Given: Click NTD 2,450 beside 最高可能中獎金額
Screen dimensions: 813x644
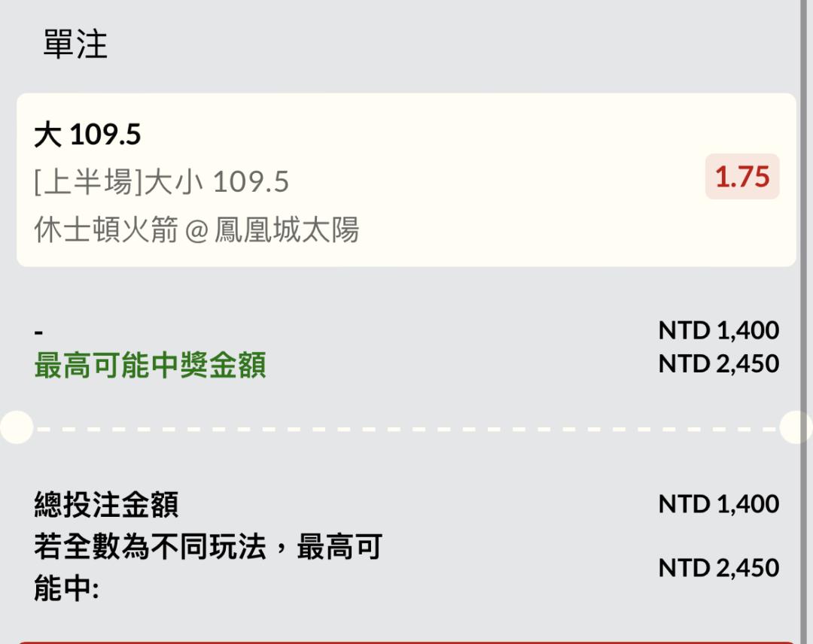Looking at the screenshot, I should click(718, 364).
